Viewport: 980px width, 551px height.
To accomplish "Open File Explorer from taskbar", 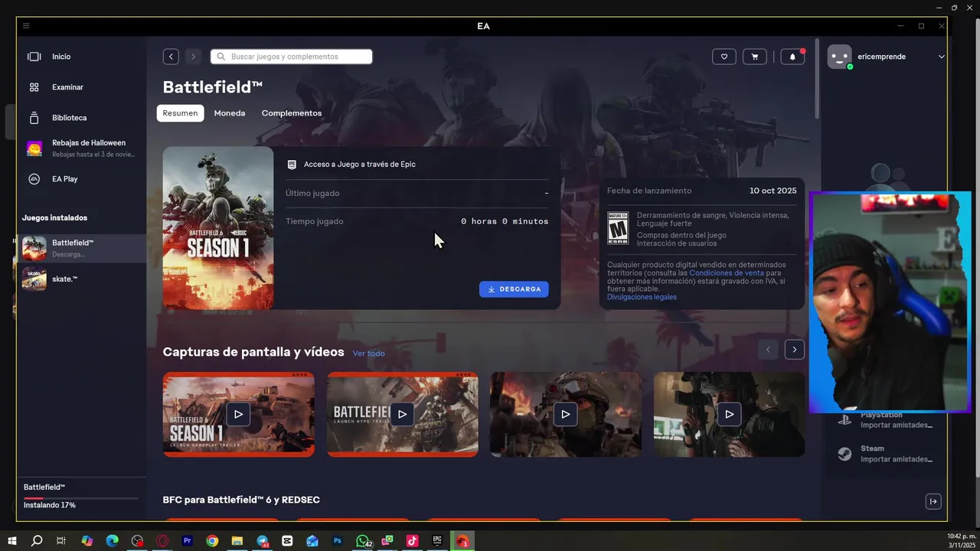I will (x=237, y=541).
